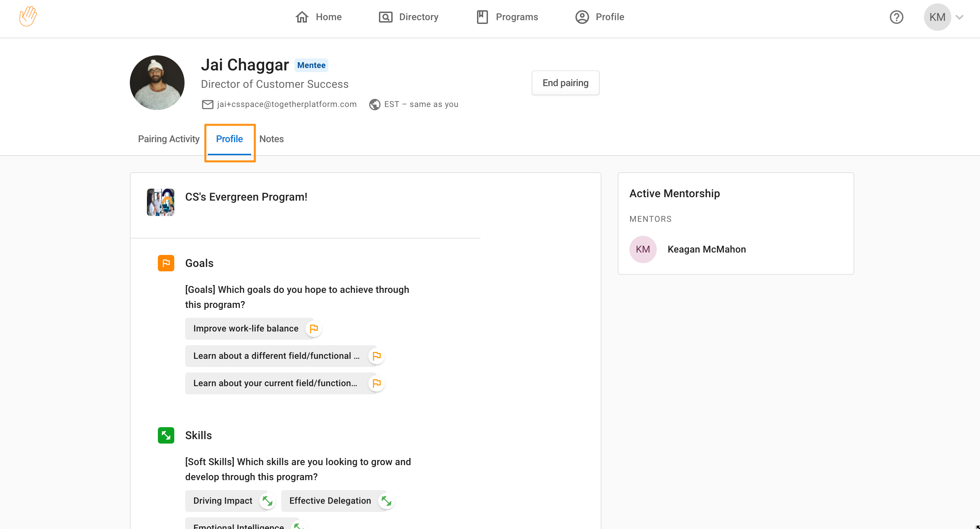
Task: Click the Profile person icon in navbar
Action: click(x=582, y=17)
